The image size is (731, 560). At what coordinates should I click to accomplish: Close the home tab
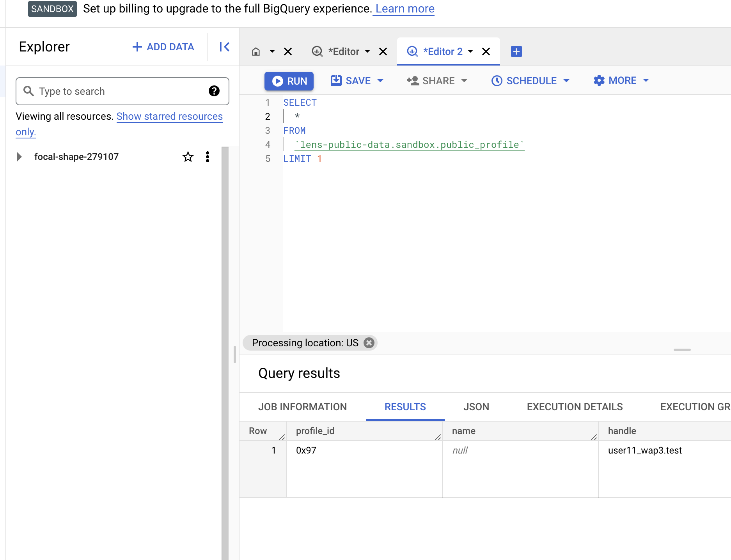pyautogui.click(x=288, y=51)
